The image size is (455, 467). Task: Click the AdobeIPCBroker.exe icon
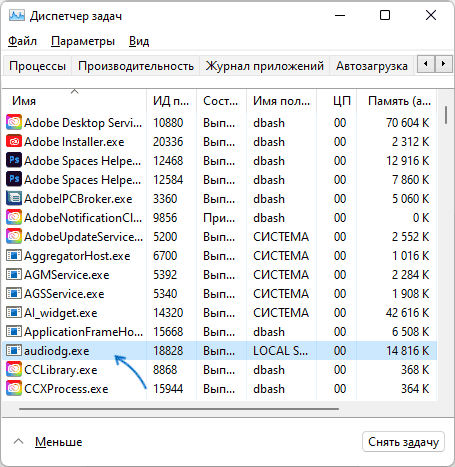[14, 198]
